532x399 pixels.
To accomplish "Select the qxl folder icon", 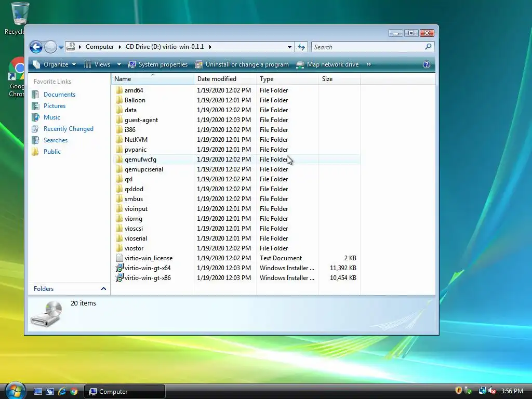I will point(119,179).
